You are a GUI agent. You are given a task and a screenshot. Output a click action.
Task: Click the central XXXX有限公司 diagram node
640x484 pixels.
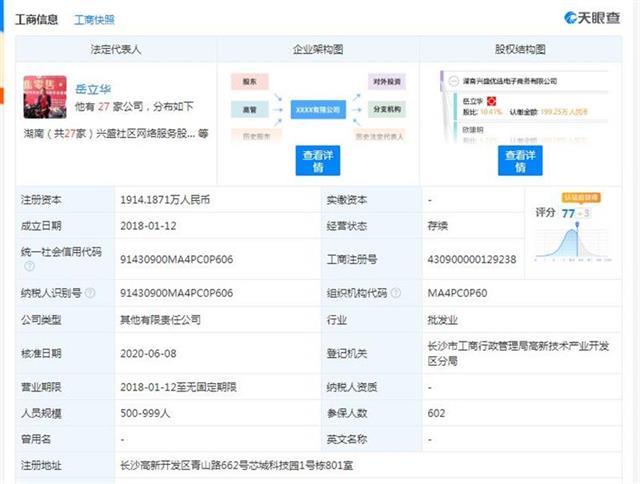coord(318,109)
